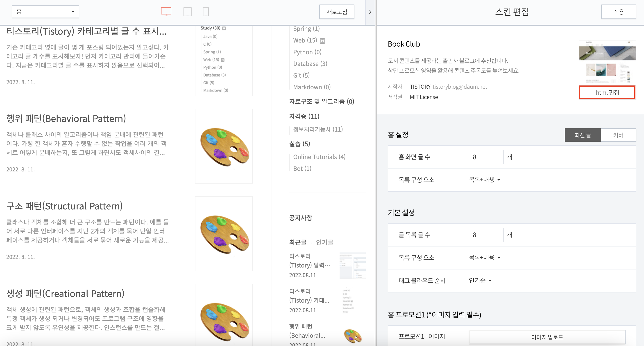Switch preview to mobile phone view
Viewport: 644px width, 346px height.
coord(206,11)
